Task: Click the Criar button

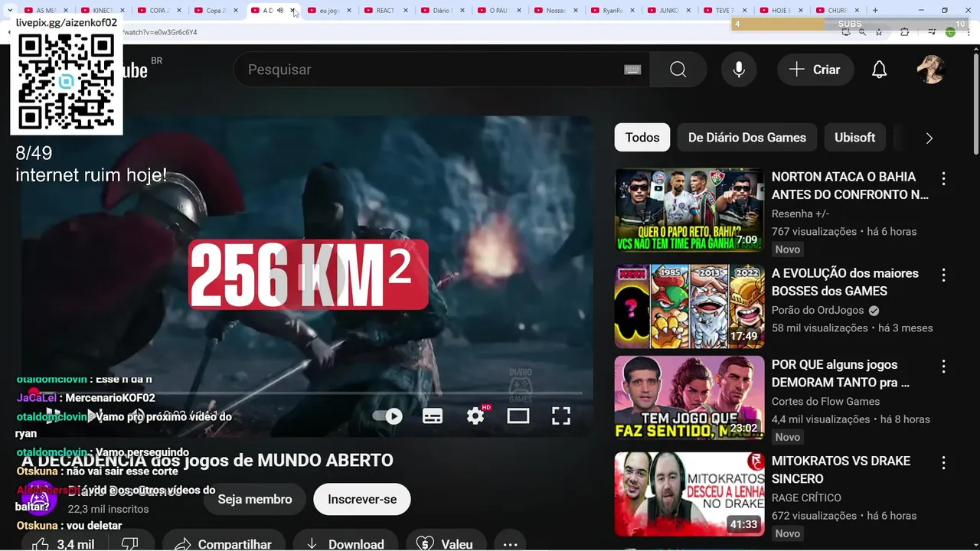Action: point(815,70)
